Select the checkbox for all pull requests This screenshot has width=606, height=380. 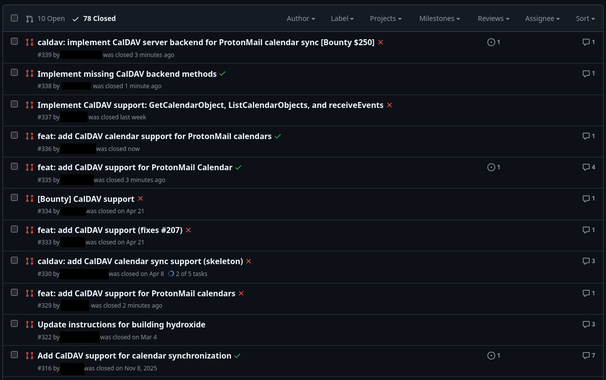14,18
